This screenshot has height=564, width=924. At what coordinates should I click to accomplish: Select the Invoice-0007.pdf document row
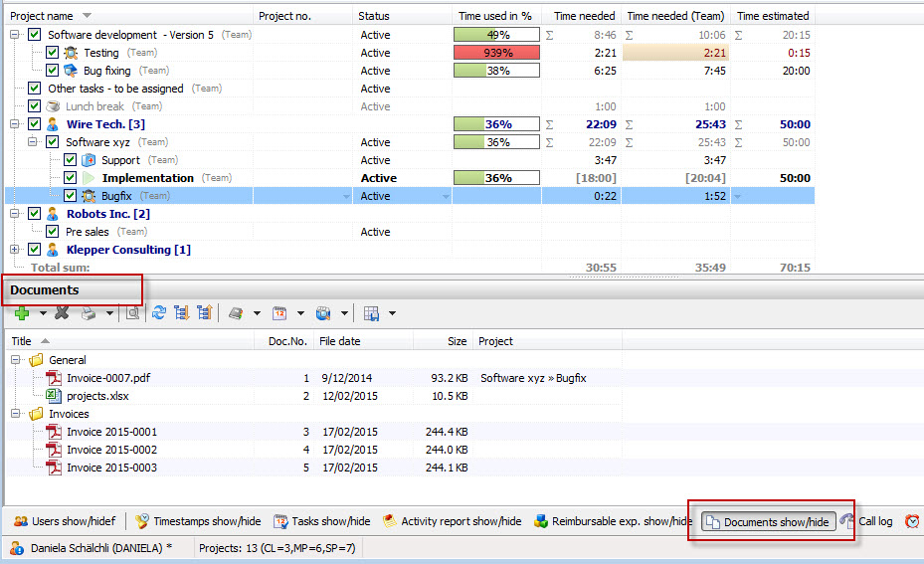click(108, 378)
